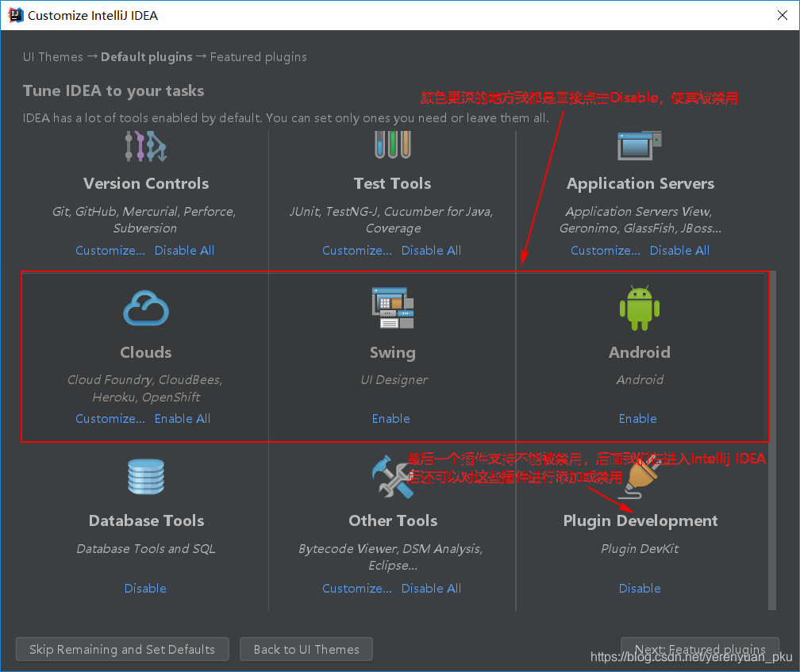Image resolution: width=800 pixels, height=672 pixels.
Task: Click the Application Servers heading
Action: point(640,183)
